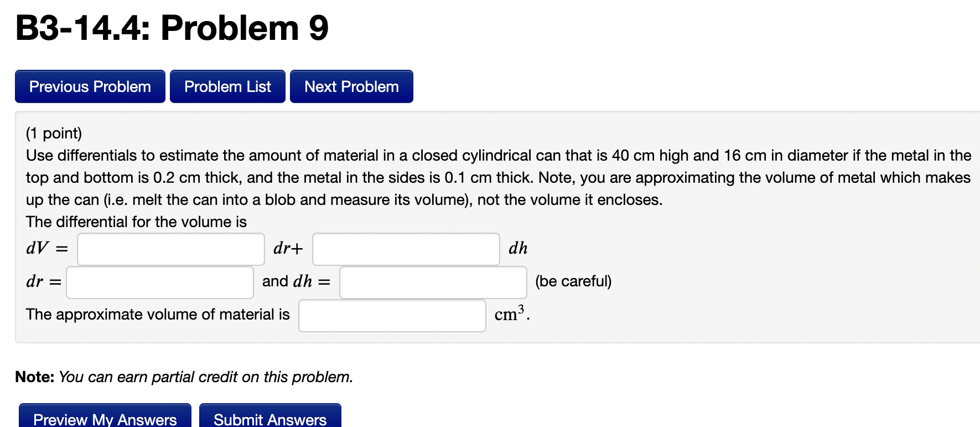Viewport: 980px width, 427px height.
Task: Click the second dV coefficient field before dh
Action: (x=406, y=249)
